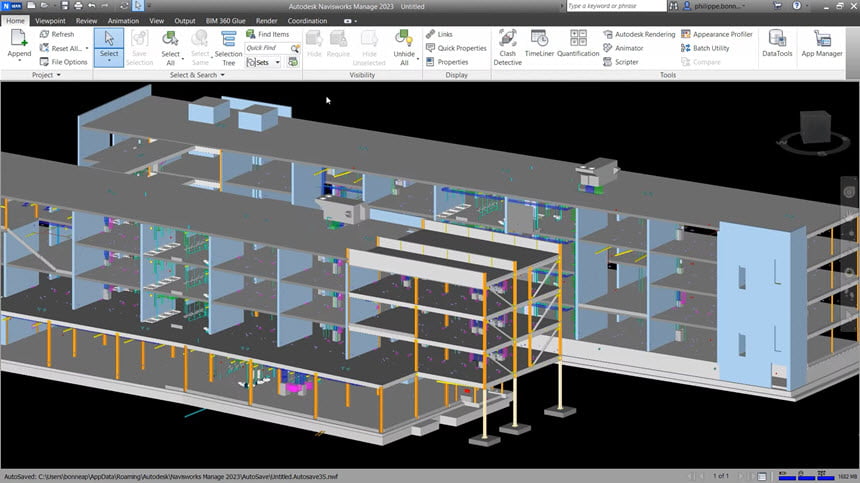Open the Render ribbon tab
The width and height of the screenshot is (860, 483).
[x=267, y=21]
